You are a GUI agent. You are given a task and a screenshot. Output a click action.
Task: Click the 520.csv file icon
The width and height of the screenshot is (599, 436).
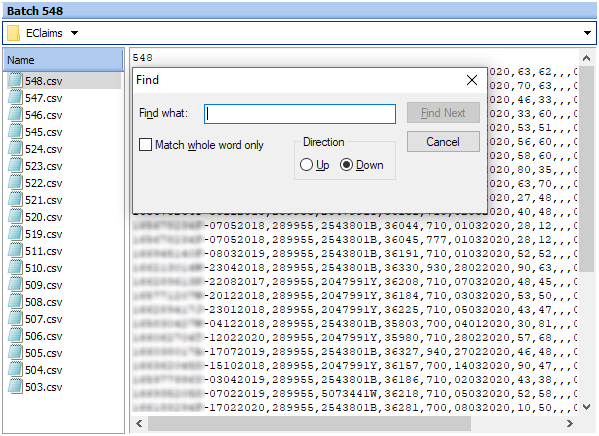tap(15, 217)
